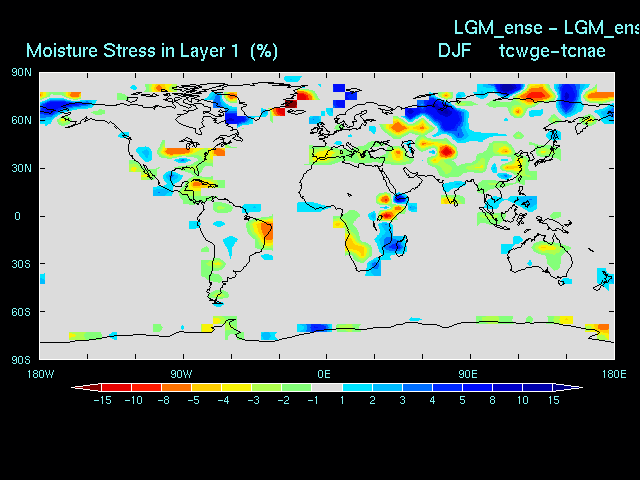Click the left arrow tip of the colorbar
Screen dimensions: 640x480
[73, 387]
